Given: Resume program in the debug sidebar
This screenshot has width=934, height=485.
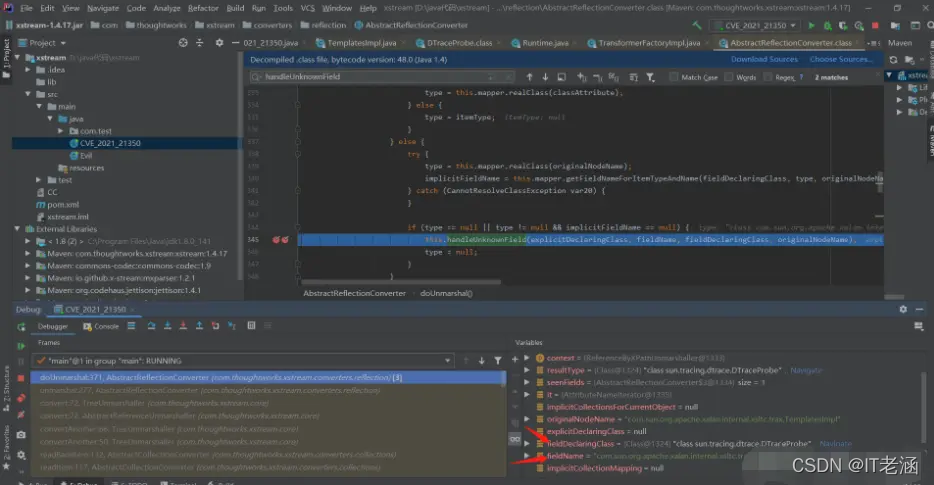Looking at the screenshot, I should click(x=21, y=346).
